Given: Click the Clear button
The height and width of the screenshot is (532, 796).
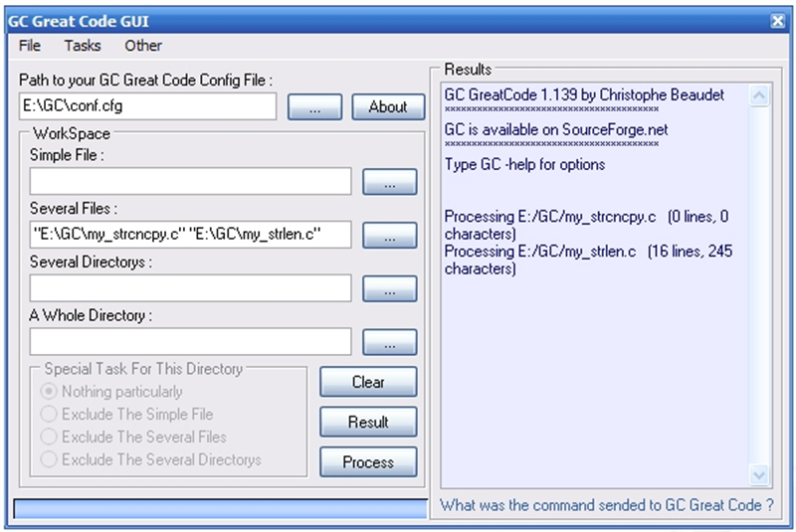Looking at the screenshot, I should (x=368, y=382).
